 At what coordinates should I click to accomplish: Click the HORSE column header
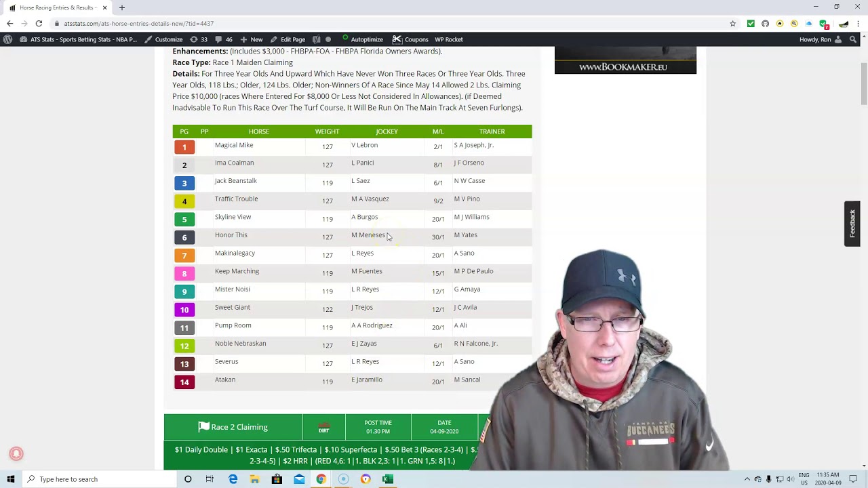point(258,131)
